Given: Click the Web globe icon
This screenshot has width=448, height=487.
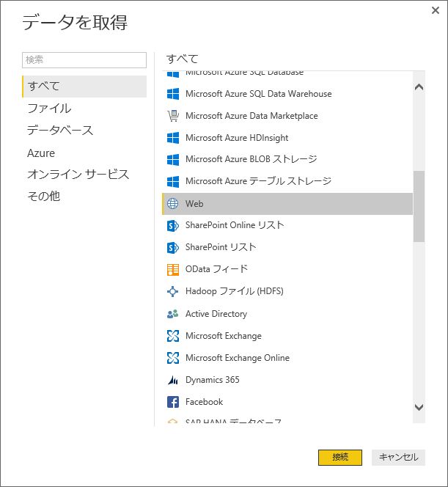Looking at the screenshot, I should 172,204.
